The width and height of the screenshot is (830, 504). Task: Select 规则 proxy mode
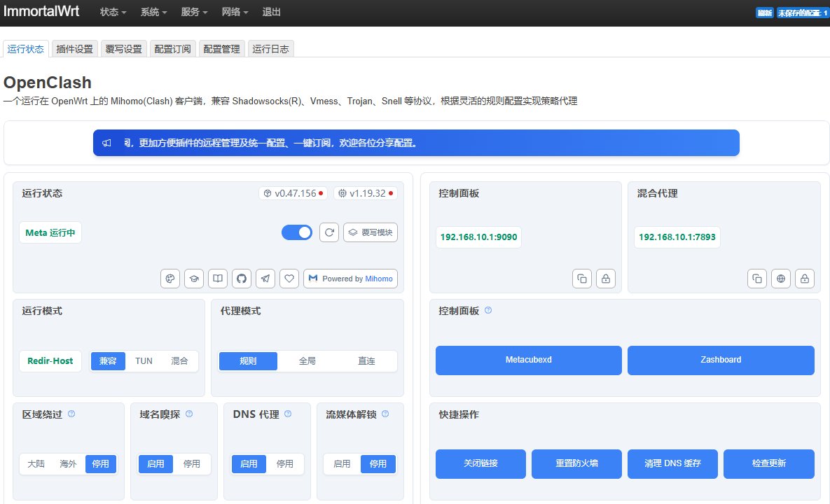(x=248, y=360)
